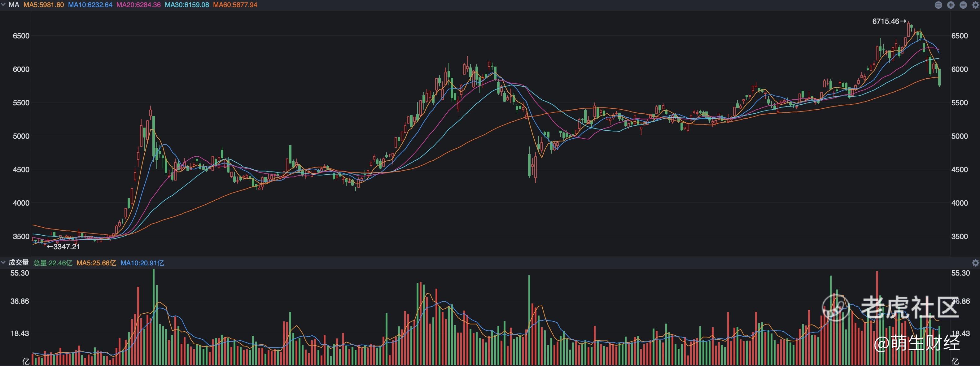
Task: Click the MA10:6232.64 legend value
Action: 90,5
